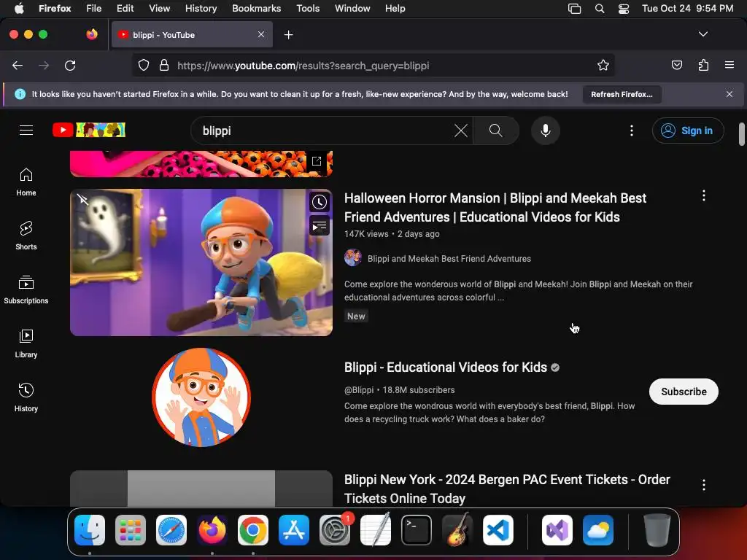Open tracking protection shield icon
This screenshot has width=747, height=560.
click(144, 65)
